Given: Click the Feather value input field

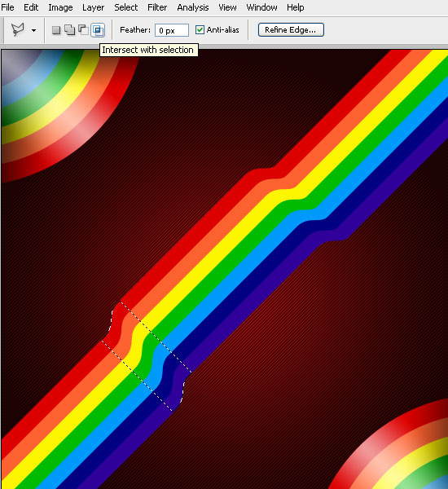Looking at the screenshot, I should 172,30.
